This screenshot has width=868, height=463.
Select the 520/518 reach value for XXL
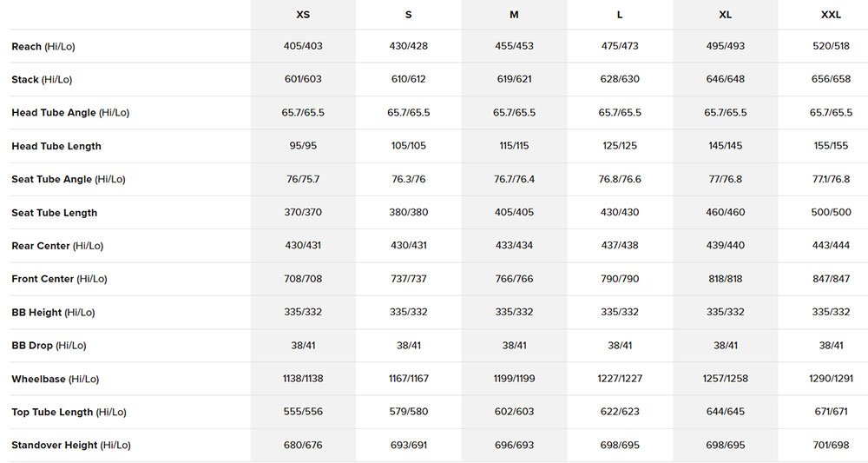coord(831,47)
